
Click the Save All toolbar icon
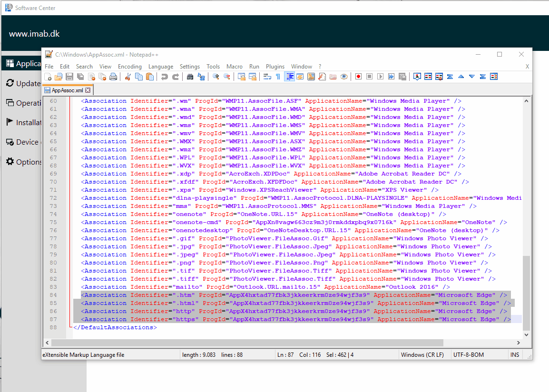(x=80, y=77)
